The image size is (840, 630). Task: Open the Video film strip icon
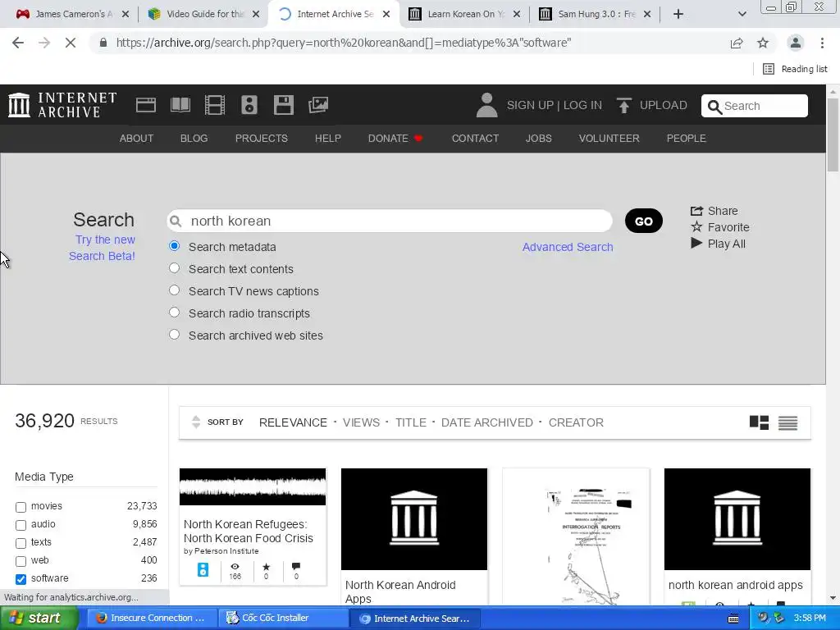click(x=215, y=105)
